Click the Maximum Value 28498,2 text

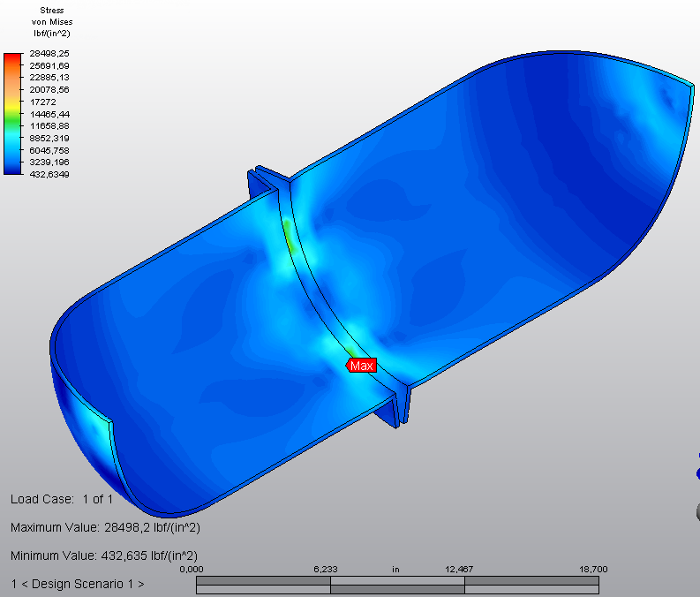point(105,528)
